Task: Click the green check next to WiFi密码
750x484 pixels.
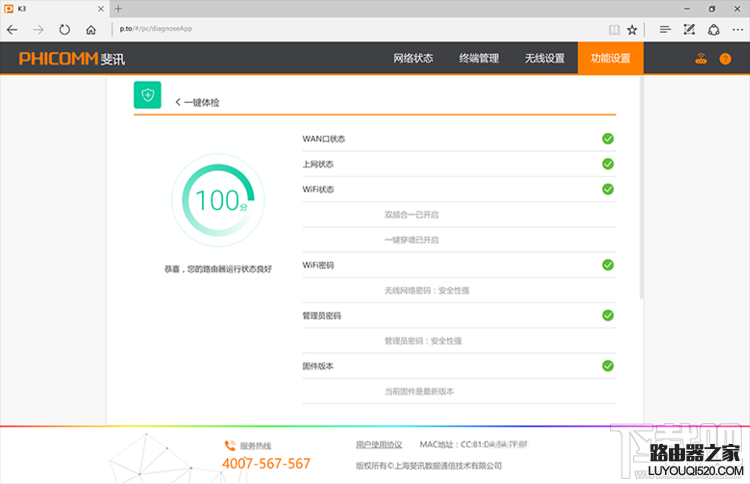Action: [x=608, y=265]
